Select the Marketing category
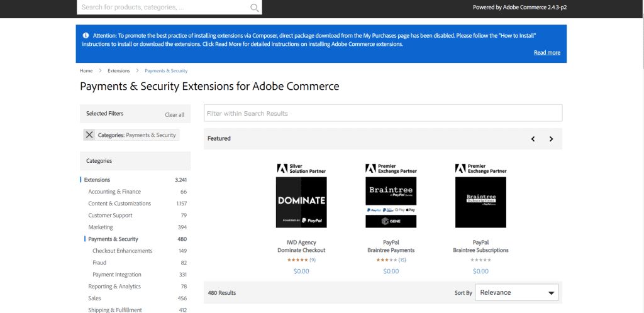The height and width of the screenshot is (313, 644). (101, 228)
